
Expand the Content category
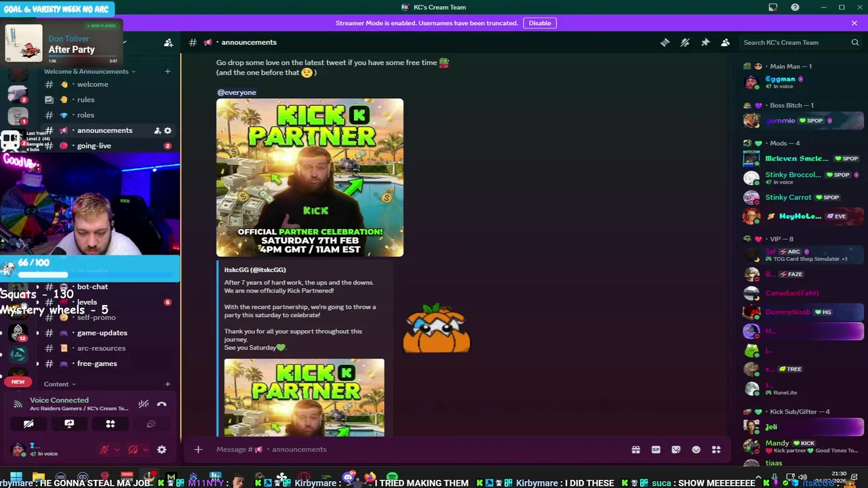(60, 384)
